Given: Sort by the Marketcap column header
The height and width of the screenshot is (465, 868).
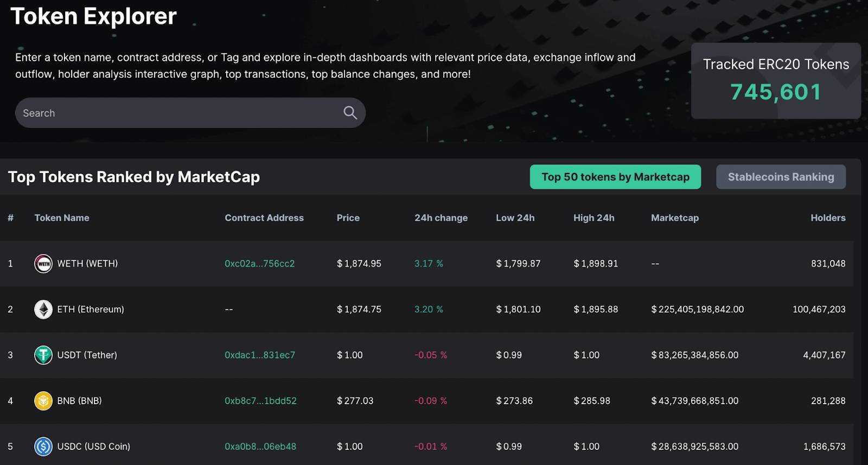Looking at the screenshot, I should coord(675,218).
